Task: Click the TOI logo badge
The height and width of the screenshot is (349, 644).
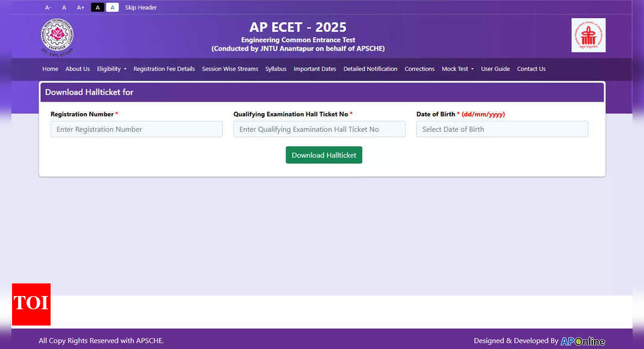Action: click(x=31, y=304)
